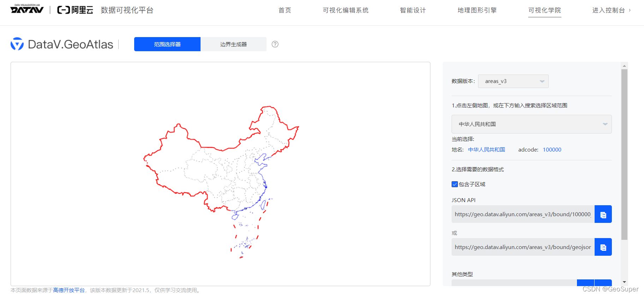Switch to the 边界生成器 tab
The height and width of the screenshot is (296, 644).
pos(233,44)
